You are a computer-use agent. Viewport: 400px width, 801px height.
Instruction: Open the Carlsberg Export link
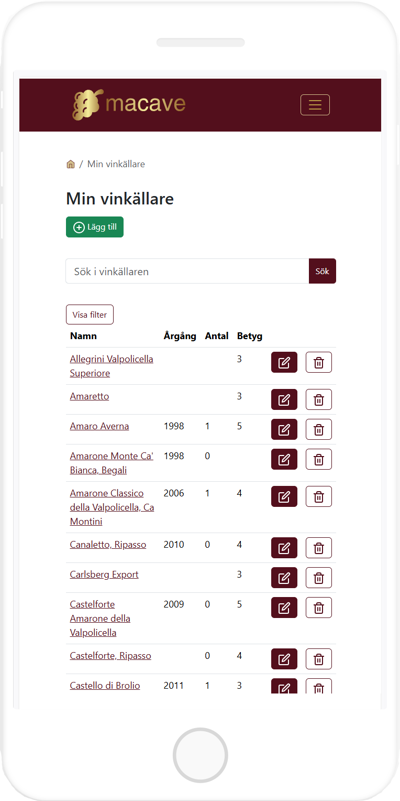pos(104,574)
